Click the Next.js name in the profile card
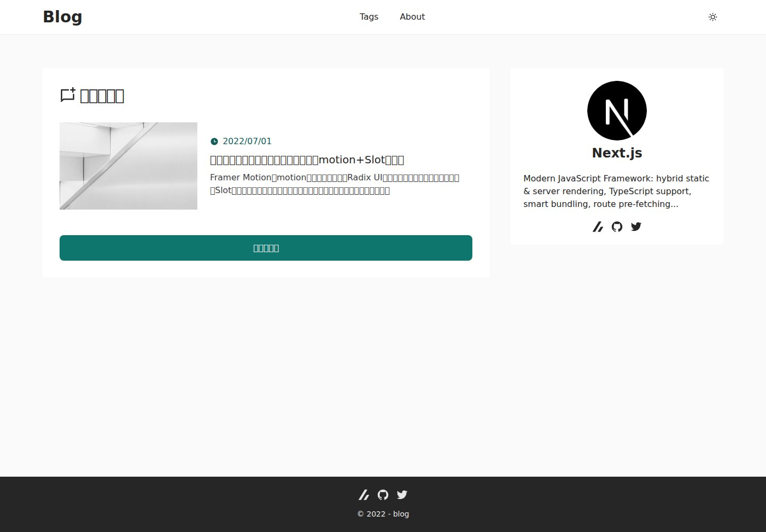Viewport: 766px width, 532px height. tap(617, 153)
